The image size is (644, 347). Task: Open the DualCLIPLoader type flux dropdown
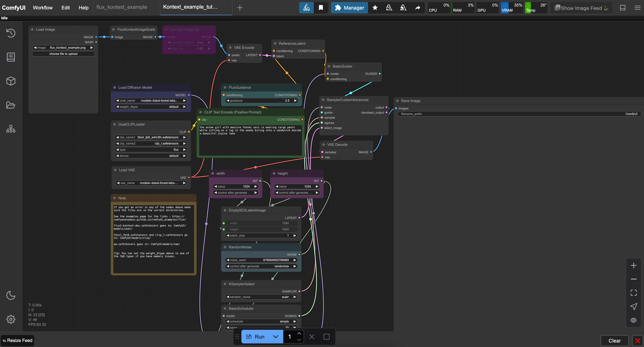(151, 150)
